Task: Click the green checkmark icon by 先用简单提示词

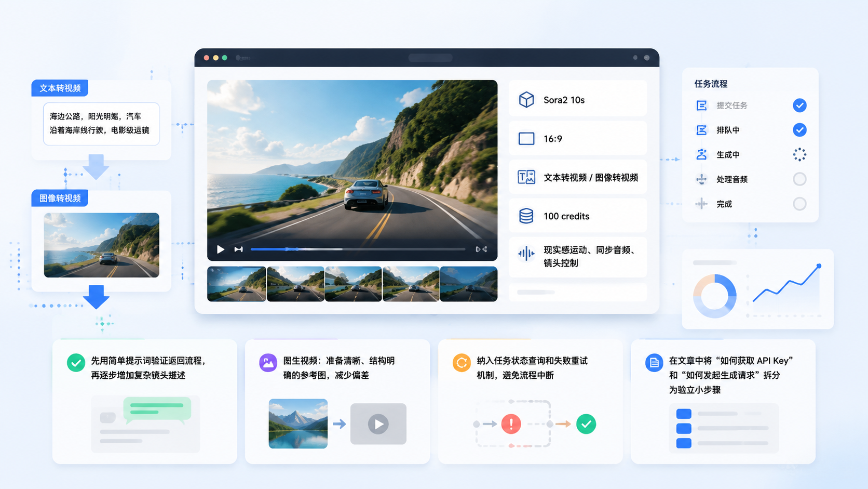Action: [x=76, y=362]
